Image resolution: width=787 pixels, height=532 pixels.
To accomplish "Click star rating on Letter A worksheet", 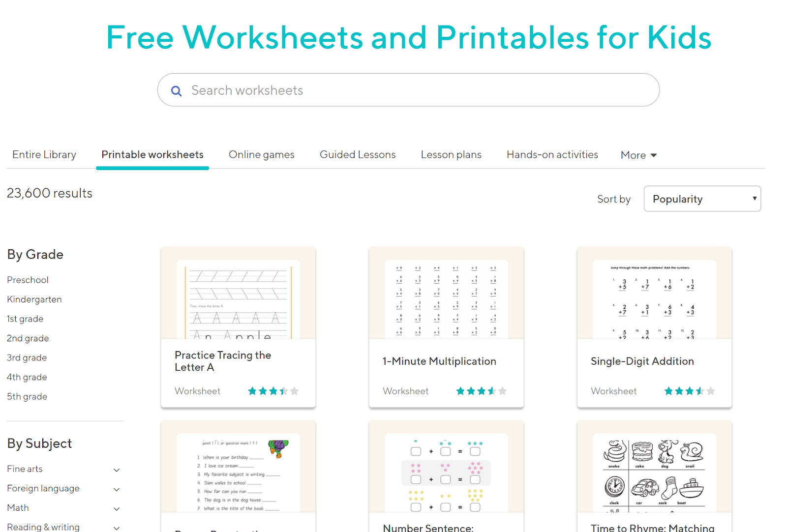I will pyautogui.click(x=273, y=391).
